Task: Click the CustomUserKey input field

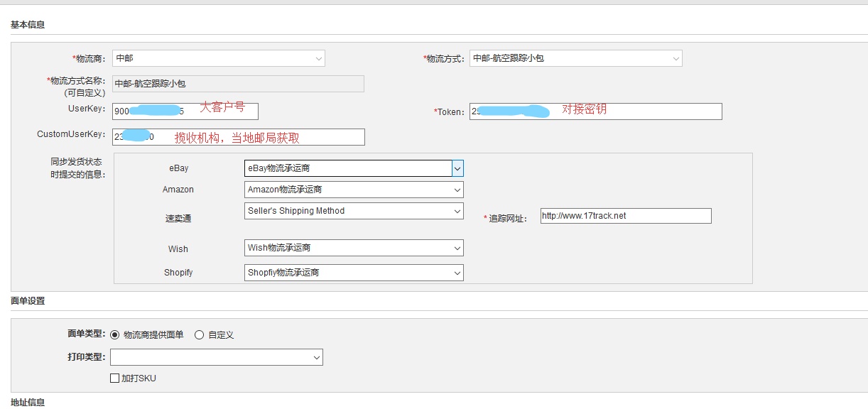Action: pos(239,137)
